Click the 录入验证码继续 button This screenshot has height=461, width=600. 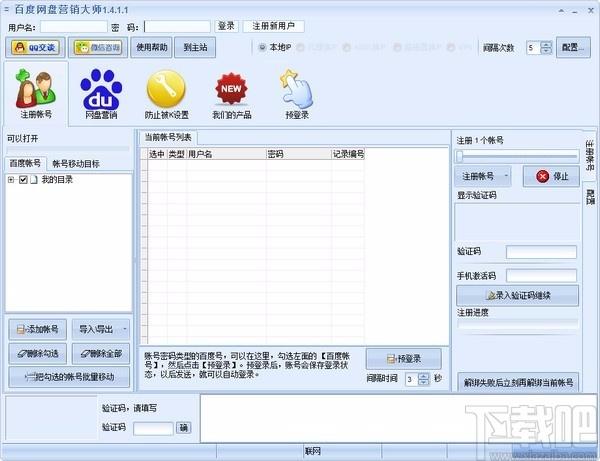tap(517, 295)
